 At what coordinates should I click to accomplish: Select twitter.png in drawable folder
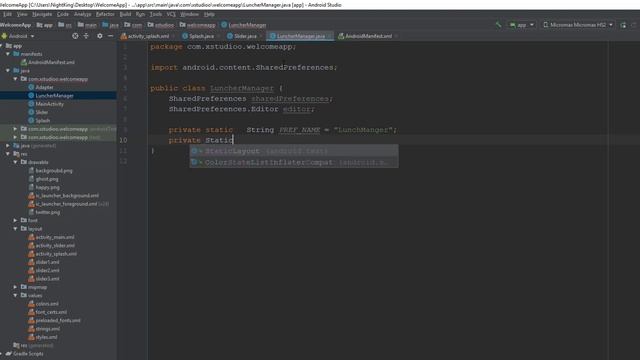44,212
